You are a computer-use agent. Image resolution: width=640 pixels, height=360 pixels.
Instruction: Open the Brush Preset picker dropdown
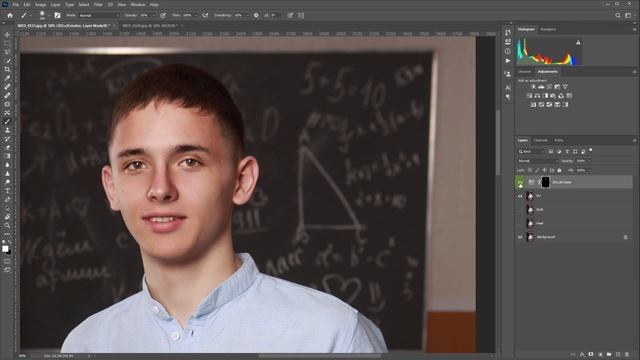pyautogui.click(x=49, y=15)
